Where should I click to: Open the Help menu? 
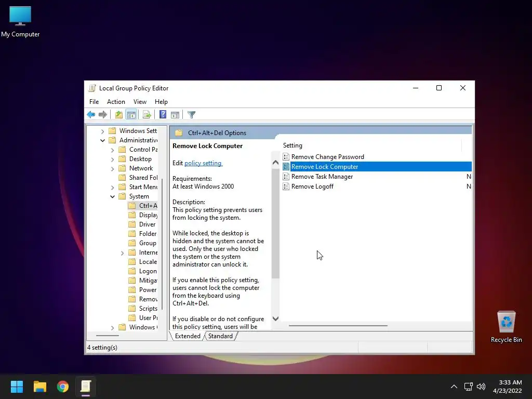tap(161, 102)
